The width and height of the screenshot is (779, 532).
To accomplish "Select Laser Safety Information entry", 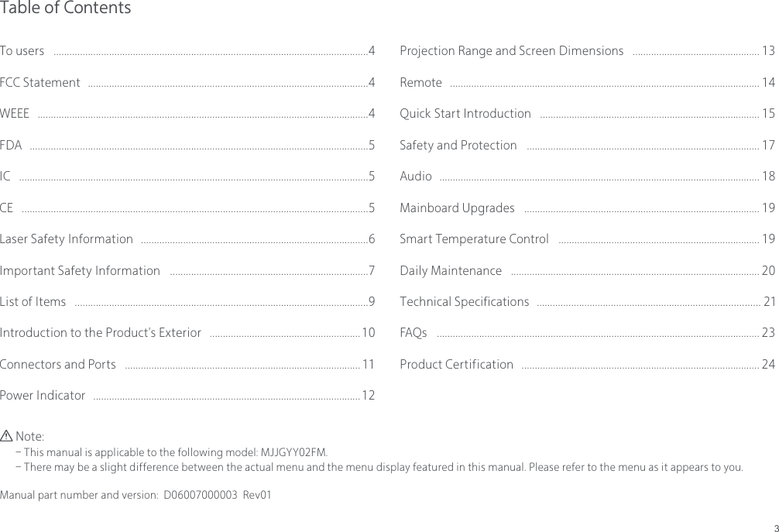I will pos(67,239).
